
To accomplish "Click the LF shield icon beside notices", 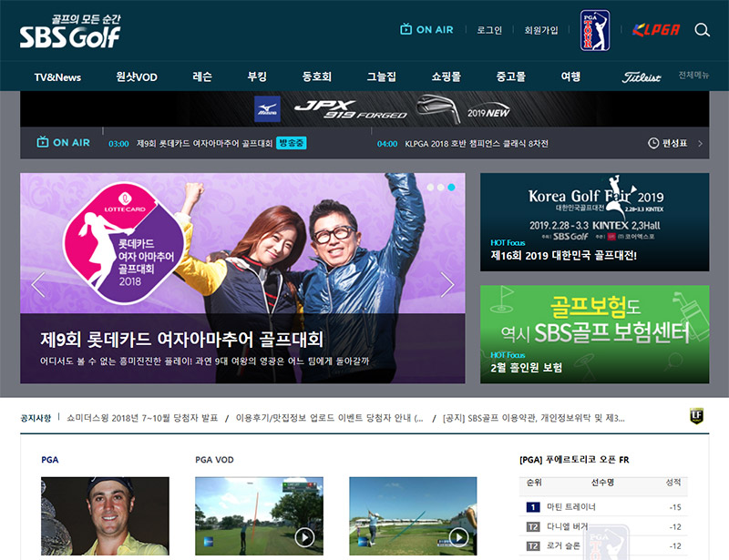I will point(696,416).
